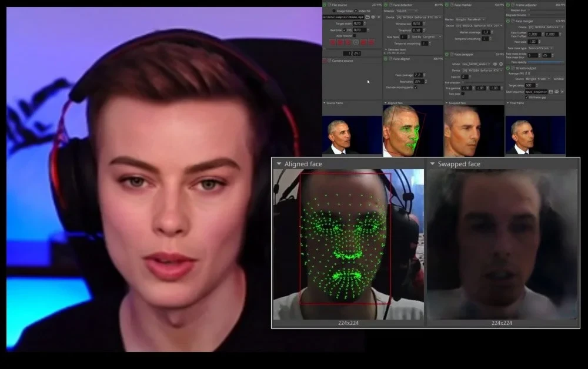Select the Video file radio button
The height and width of the screenshot is (369, 588).
356,11
